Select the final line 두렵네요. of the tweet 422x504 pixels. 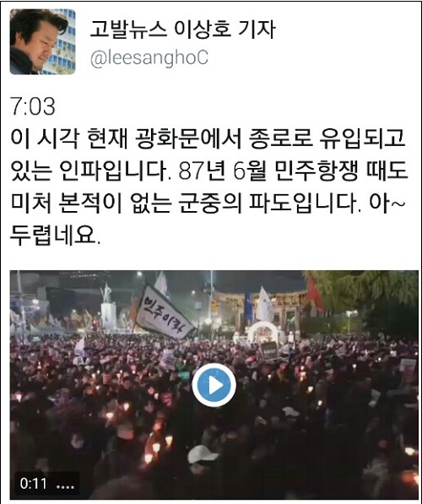pos(55,236)
